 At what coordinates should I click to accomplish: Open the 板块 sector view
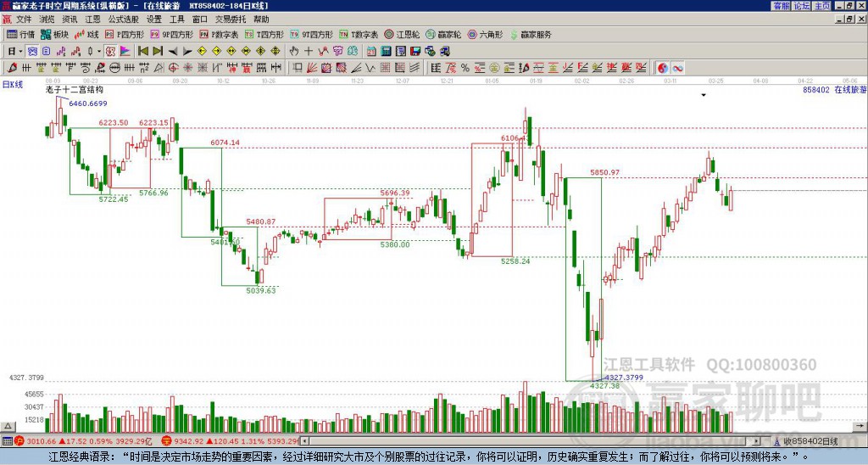55,34
